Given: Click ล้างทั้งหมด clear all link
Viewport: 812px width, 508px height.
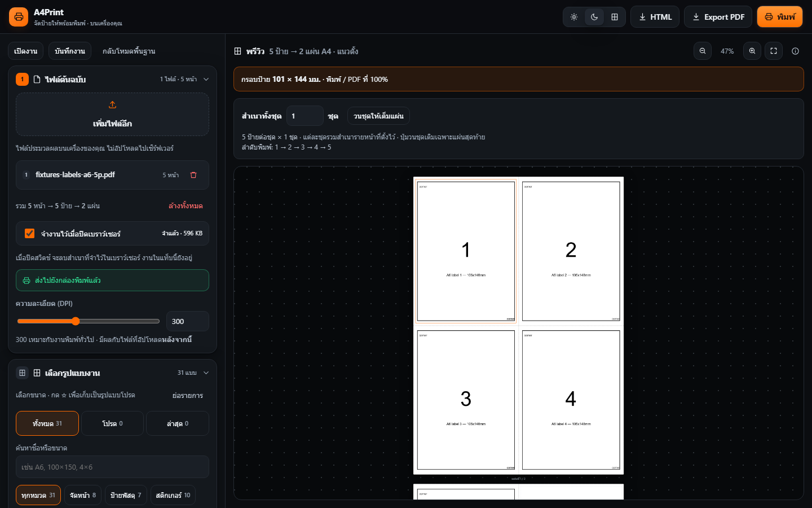Looking at the screenshot, I should (186, 206).
